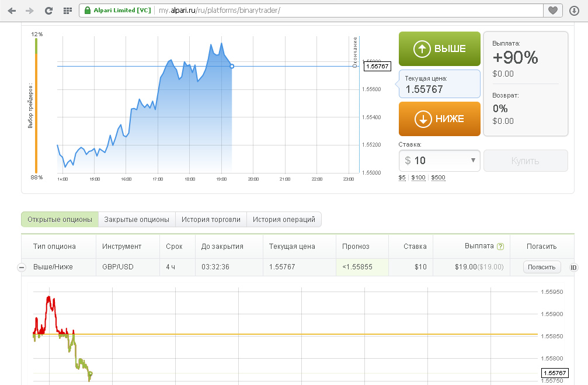Reload the page with refresh icon
Image resolution: width=588 pixels, height=385 pixels.
pos(49,11)
